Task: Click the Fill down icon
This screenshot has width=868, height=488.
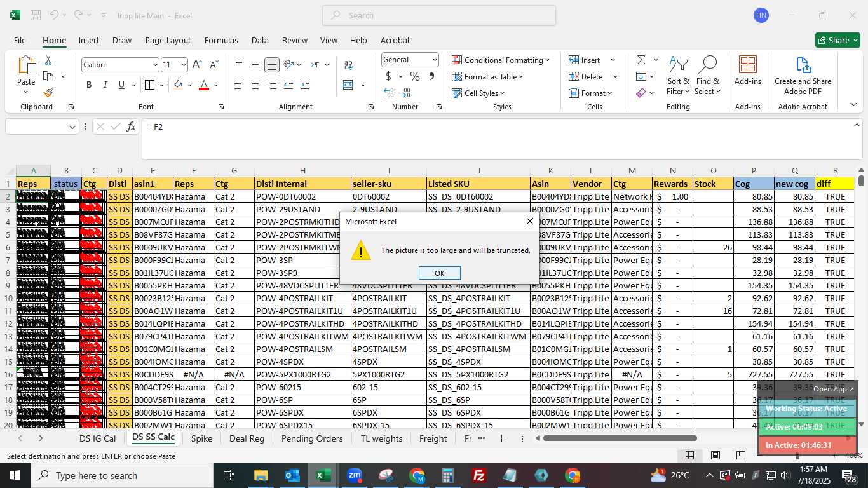Action: [641, 76]
